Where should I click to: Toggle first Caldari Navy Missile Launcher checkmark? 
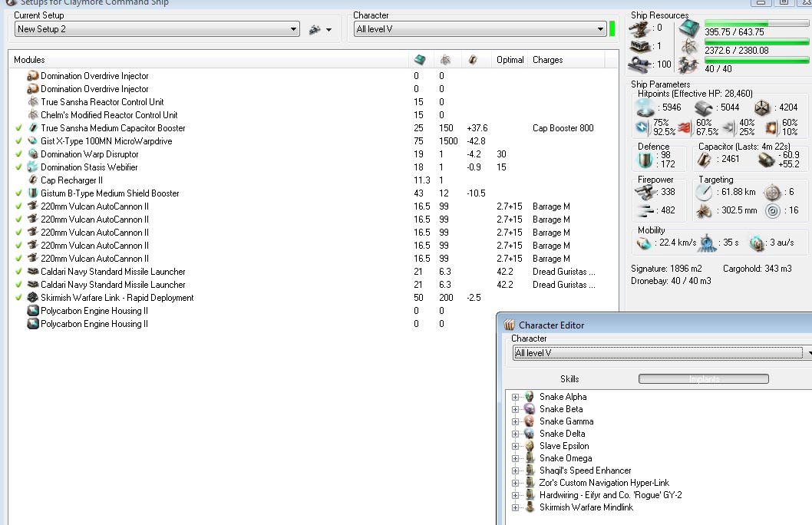click(x=18, y=272)
